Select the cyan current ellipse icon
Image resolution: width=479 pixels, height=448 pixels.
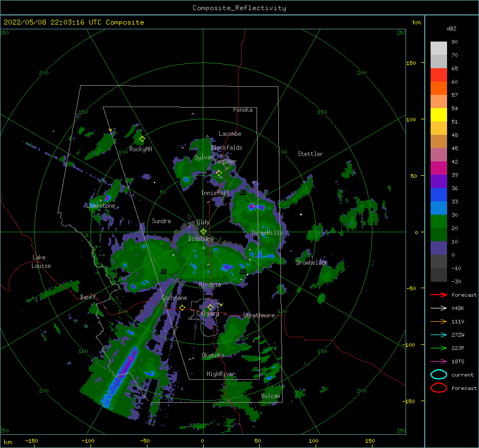[x=439, y=374]
